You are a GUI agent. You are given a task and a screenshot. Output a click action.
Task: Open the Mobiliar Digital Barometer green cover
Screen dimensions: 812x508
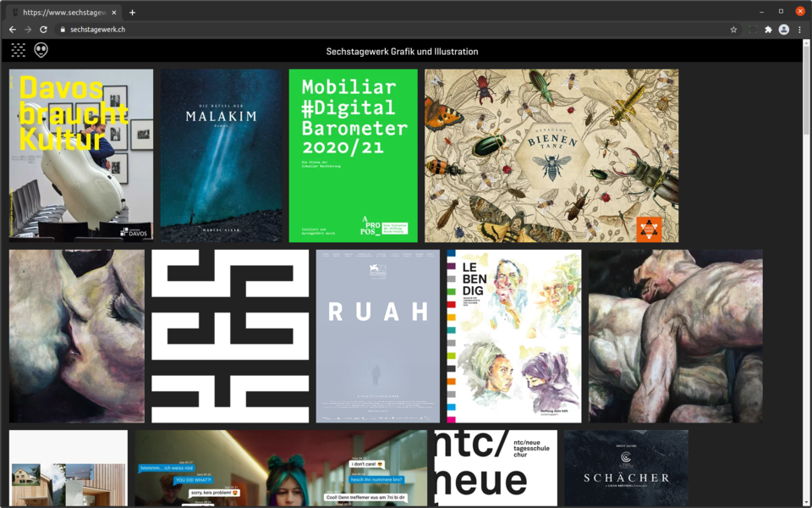[354, 156]
